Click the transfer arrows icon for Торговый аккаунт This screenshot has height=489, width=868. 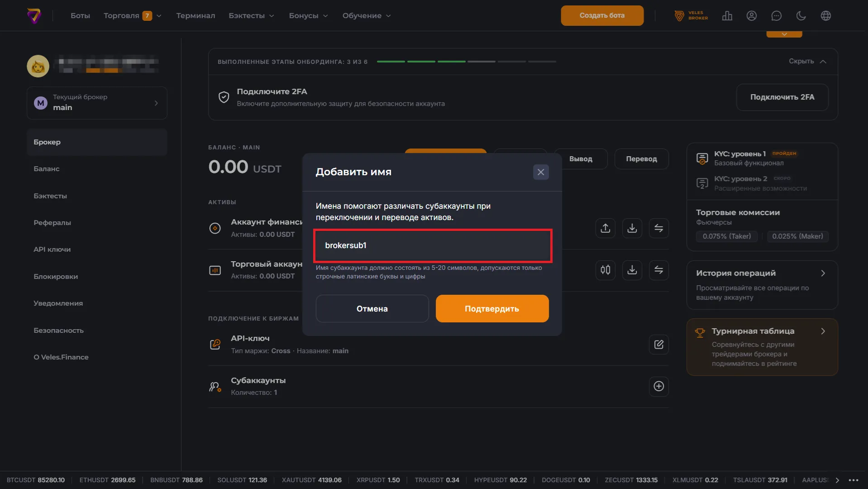coord(659,270)
